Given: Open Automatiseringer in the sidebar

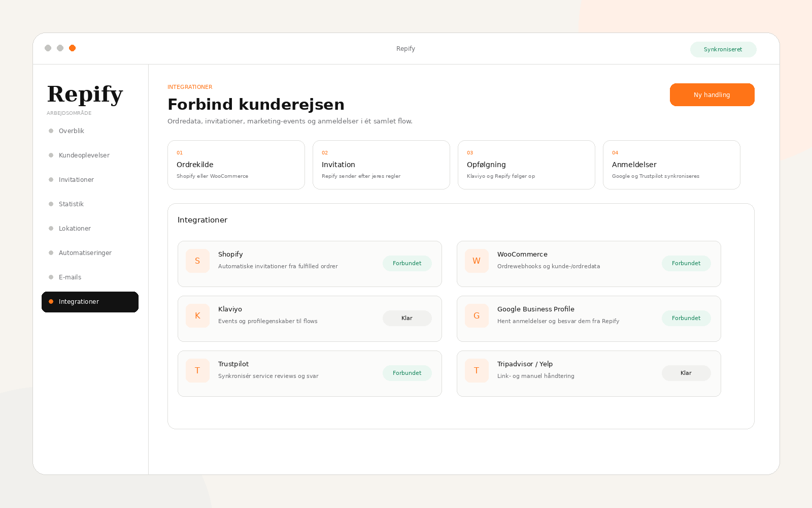Looking at the screenshot, I should click(x=90, y=253).
